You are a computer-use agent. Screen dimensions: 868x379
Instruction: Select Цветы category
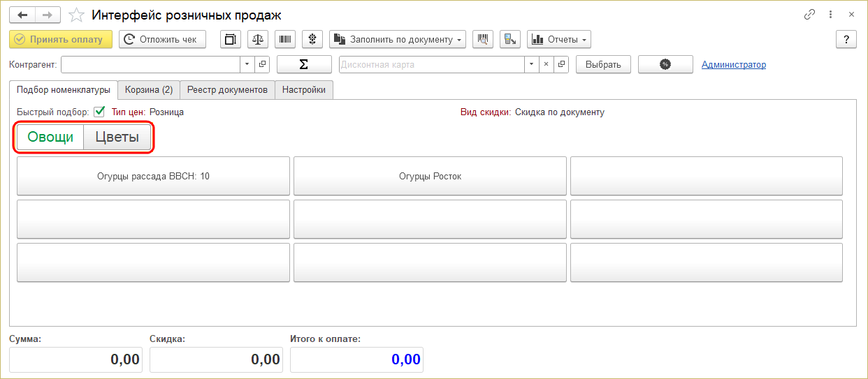[x=117, y=137]
